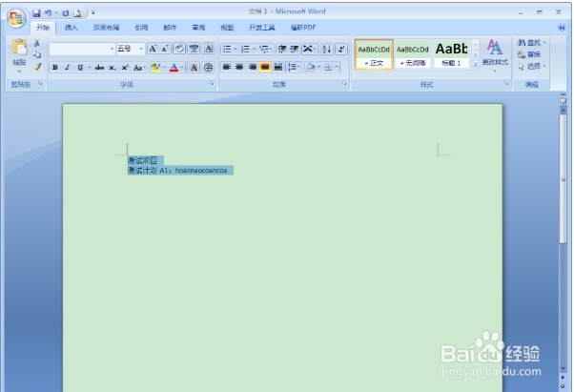574x392 pixels.
Task: Align the text right
Action: tap(253, 67)
